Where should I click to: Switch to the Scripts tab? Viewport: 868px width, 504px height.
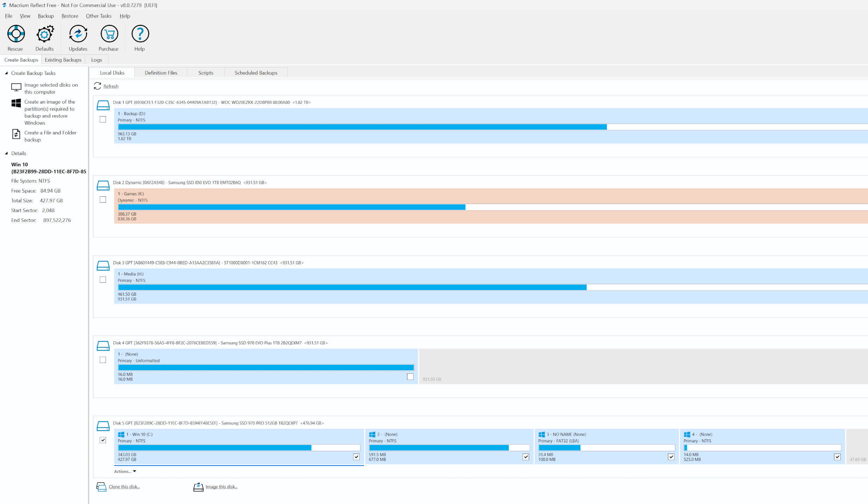[206, 73]
